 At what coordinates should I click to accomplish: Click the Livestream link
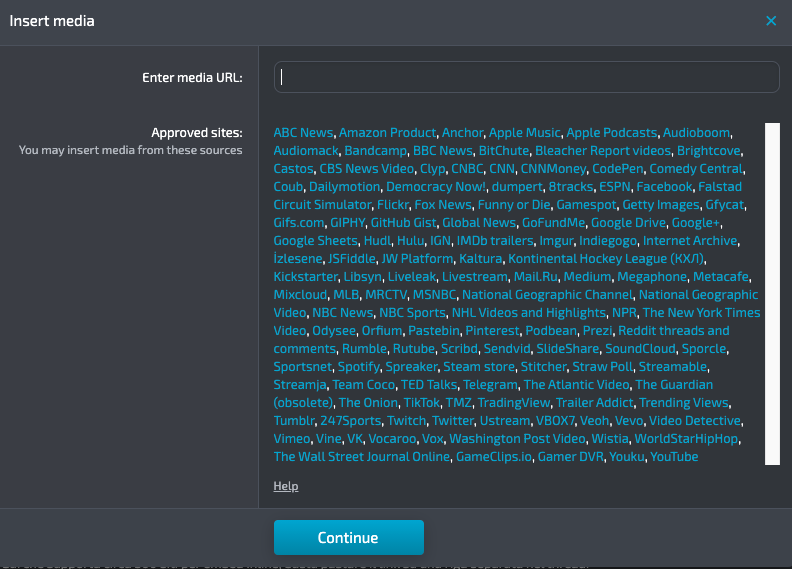(x=475, y=277)
